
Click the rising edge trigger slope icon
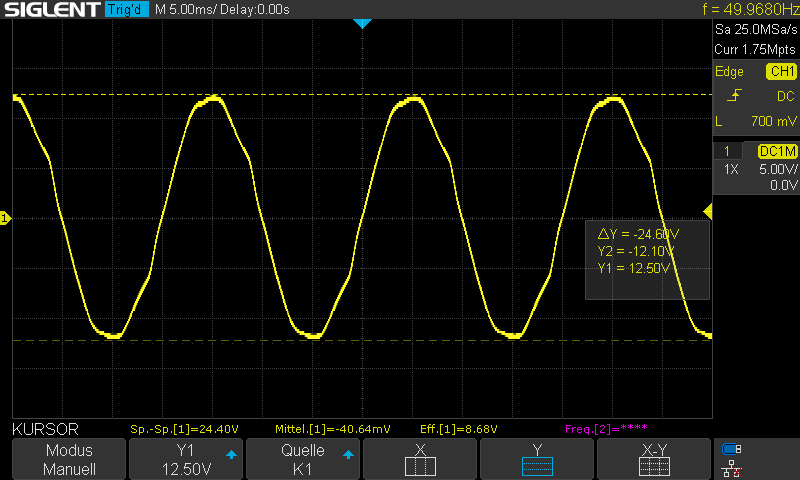pos(734,95)
